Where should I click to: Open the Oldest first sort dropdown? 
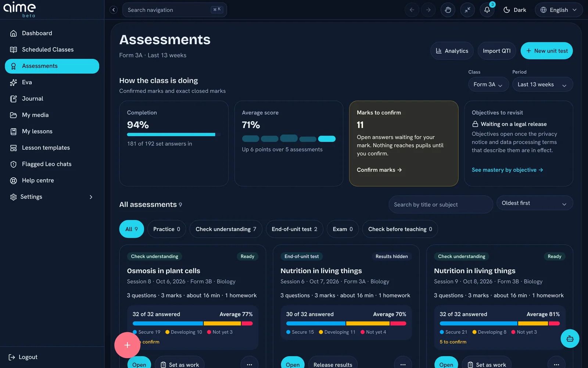[x=534, y=203]
